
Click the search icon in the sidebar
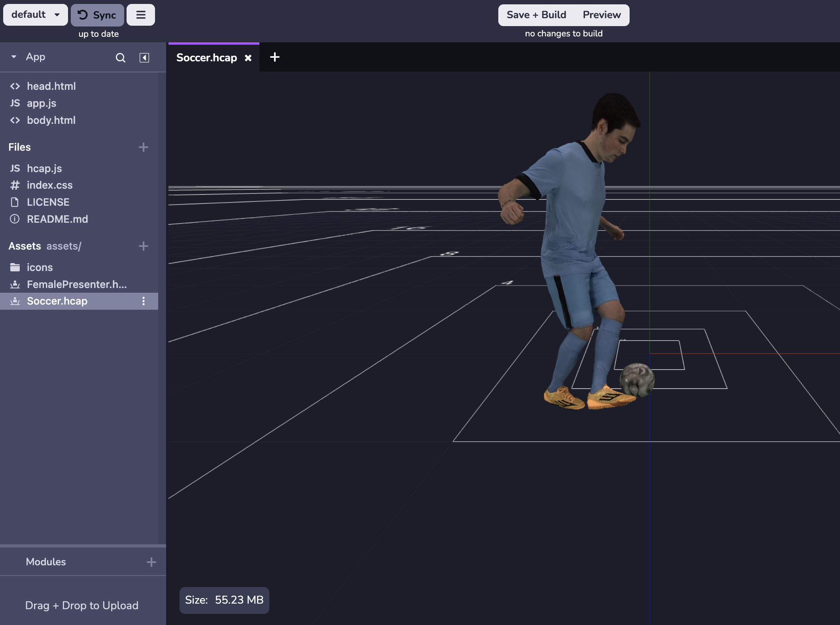[x=120, y=58]
